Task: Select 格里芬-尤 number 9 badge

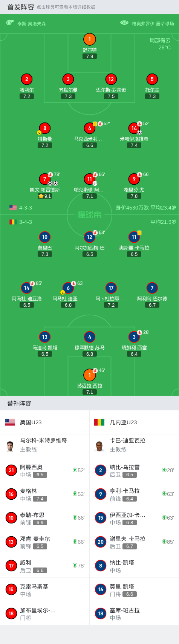Action: tap(134, 179)
